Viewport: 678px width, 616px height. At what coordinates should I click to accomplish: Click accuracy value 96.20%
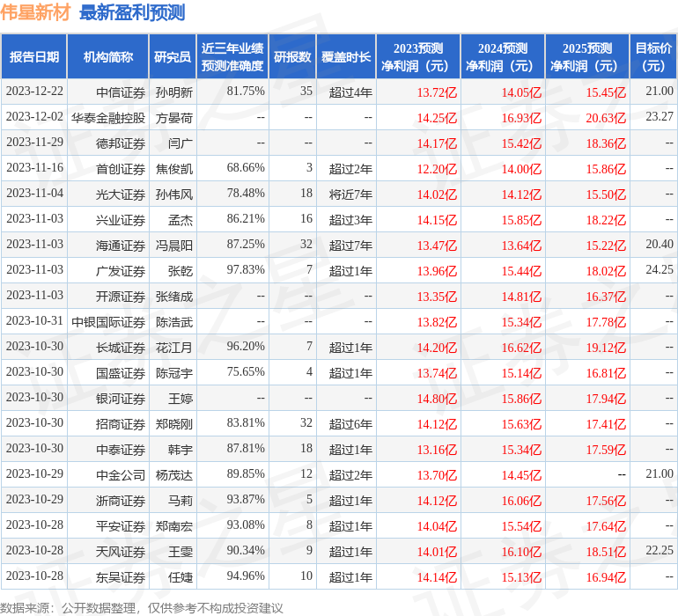pos(246,346)
